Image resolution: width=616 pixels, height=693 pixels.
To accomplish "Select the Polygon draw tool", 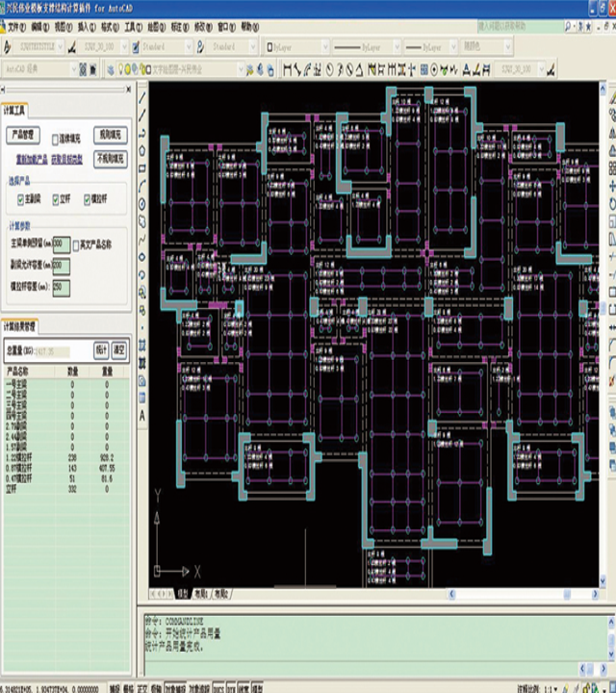I will point(142,149).
